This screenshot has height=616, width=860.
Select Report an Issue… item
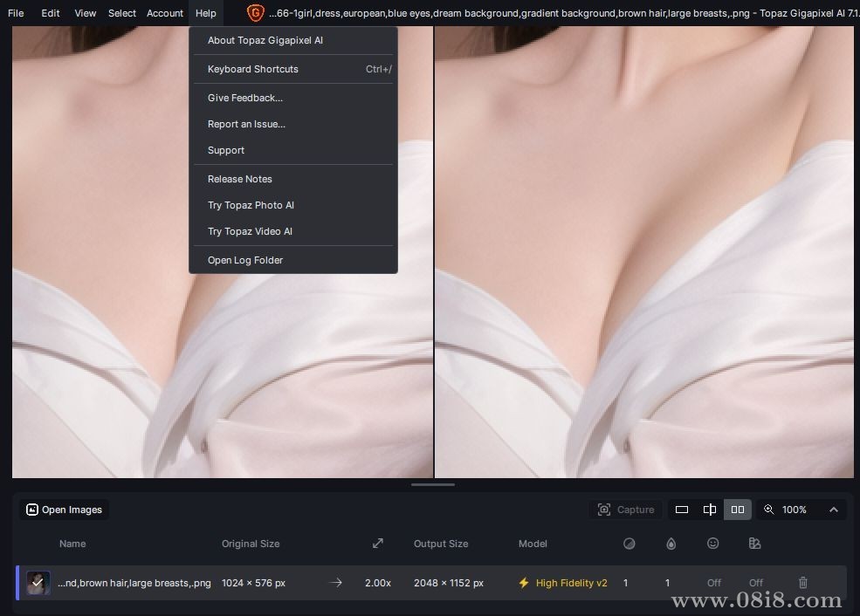(x=293, y=125)
